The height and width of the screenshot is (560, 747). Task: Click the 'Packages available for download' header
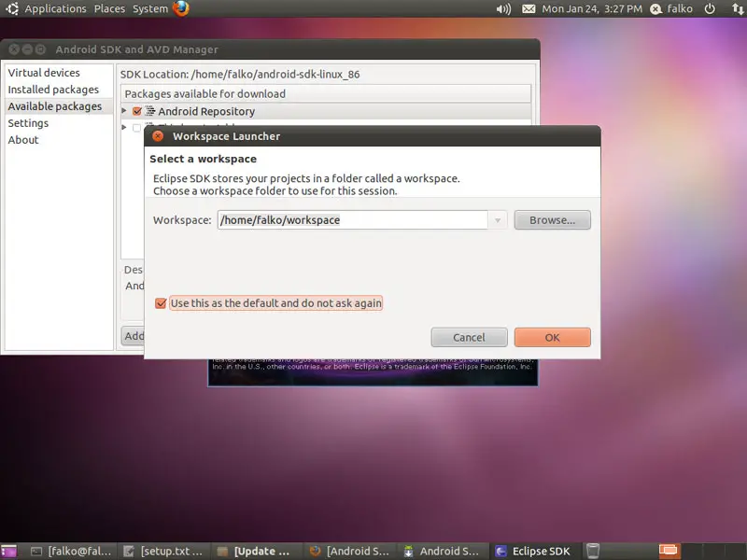tap(326, 94)
